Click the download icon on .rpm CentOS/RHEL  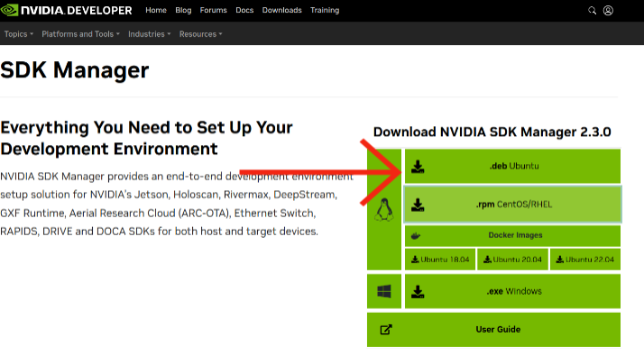418,205
